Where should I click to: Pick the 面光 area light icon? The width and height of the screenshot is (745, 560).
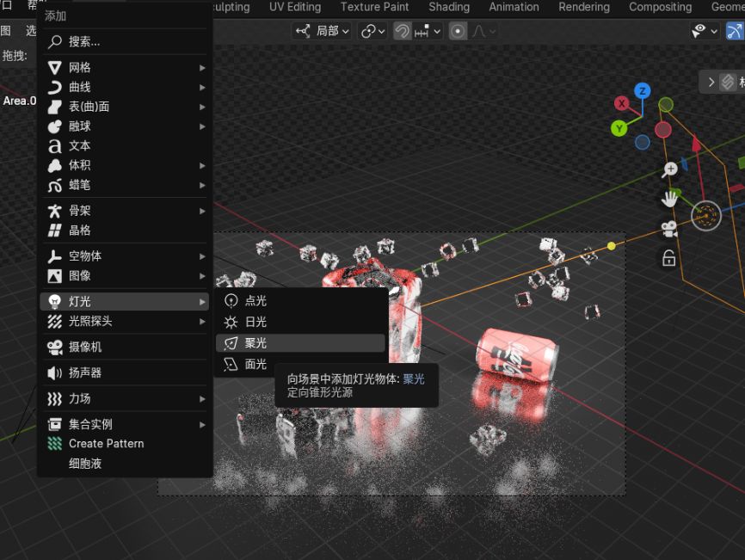click(x=231, y=365)
